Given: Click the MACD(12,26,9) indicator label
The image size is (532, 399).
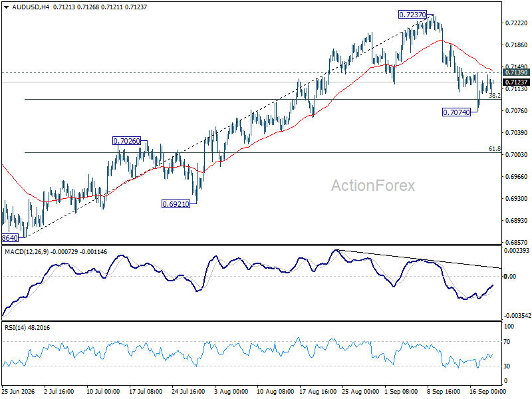Looking at the screenshot, I should [x=27, y=252].
